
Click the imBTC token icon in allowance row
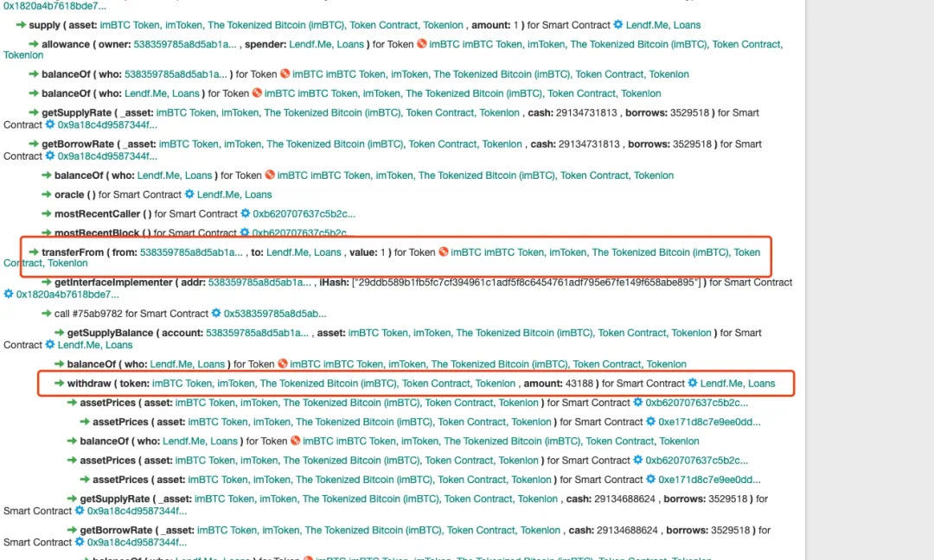[422, 43]
